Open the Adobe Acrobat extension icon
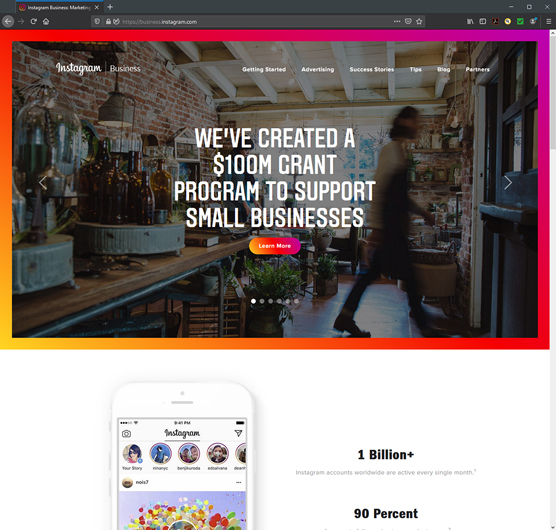The image size is (556, 530). click(495, 22)
